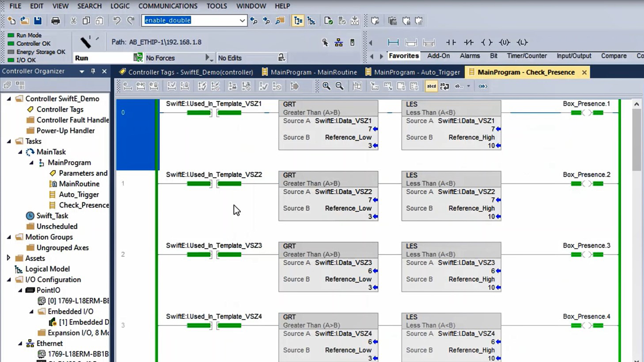The image size is (644, 362).
Task: Click the Cut scissors icon
Action: click(73, 21)
